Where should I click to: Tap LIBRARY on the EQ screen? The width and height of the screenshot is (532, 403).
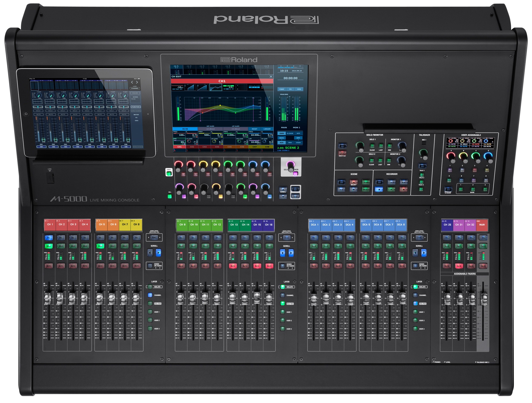[267, 129]
